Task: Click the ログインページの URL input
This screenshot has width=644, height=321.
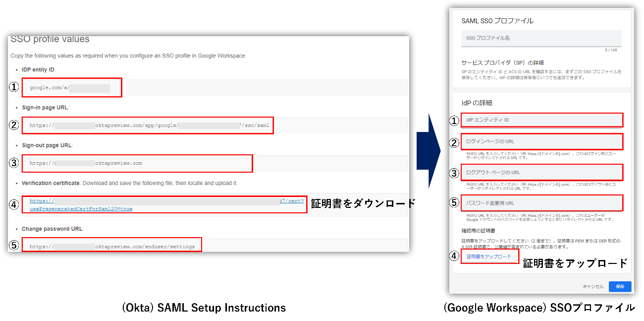Action: pyautogui.click(x=541, y=142)
